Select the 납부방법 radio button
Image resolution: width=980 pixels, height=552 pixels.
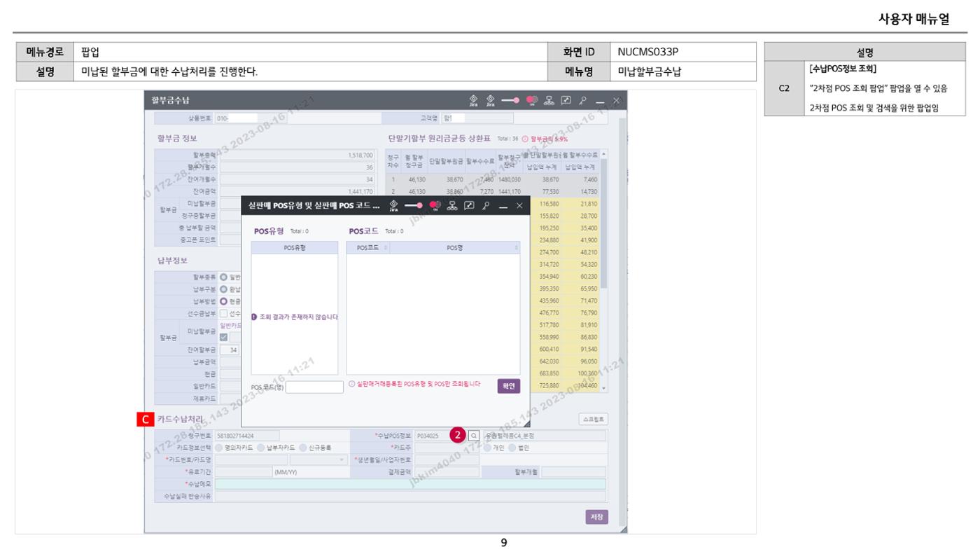[224, 301]
